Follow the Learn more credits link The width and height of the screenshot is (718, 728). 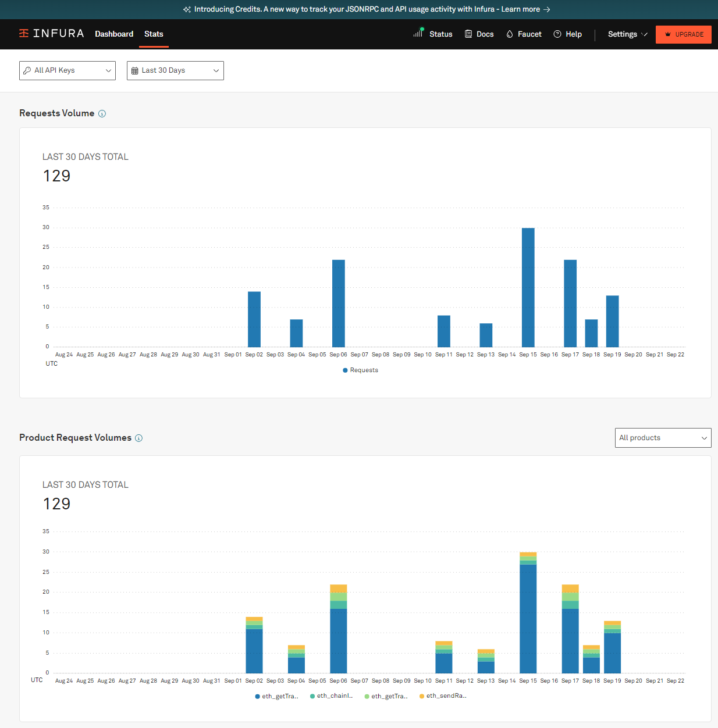(521, 9)
